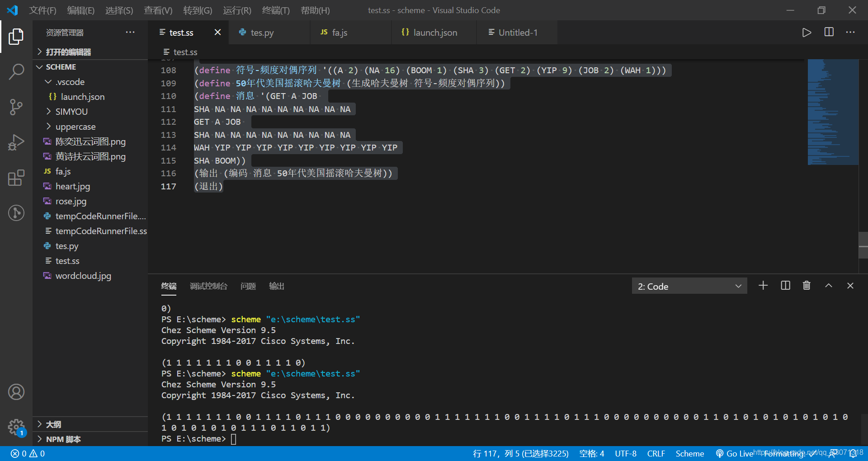
Task: Open heart.jpg in explorer
Action: click(x=90, y=186)
